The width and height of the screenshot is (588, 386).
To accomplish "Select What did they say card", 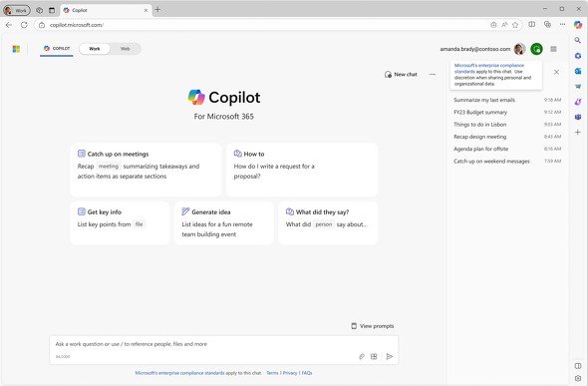I will coord(328,223).
